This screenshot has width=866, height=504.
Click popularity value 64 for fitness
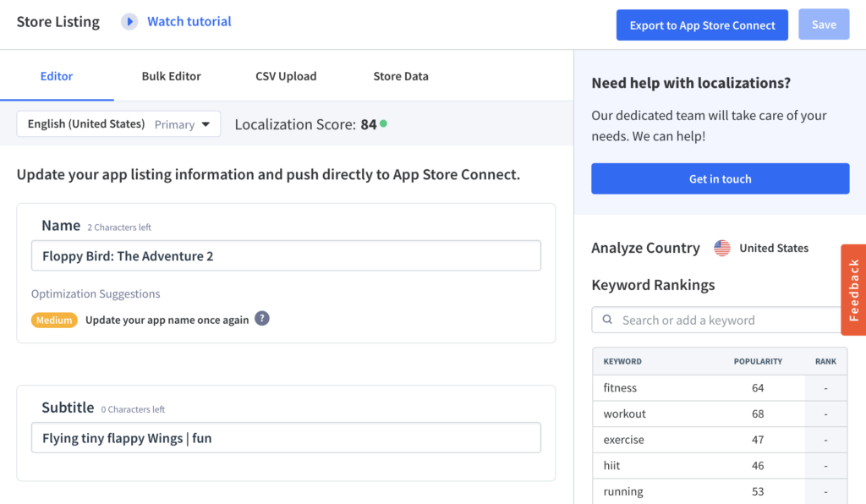pos(758,388)
